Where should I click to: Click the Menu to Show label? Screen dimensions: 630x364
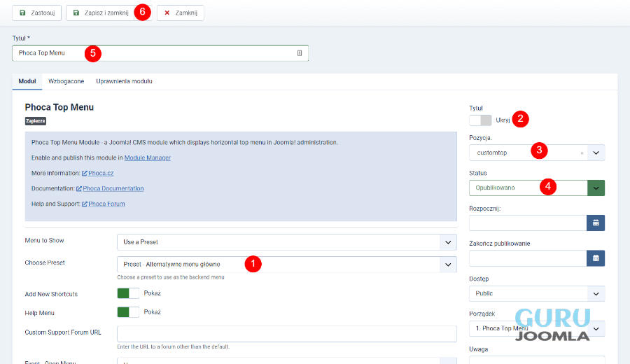pos(44,241)
